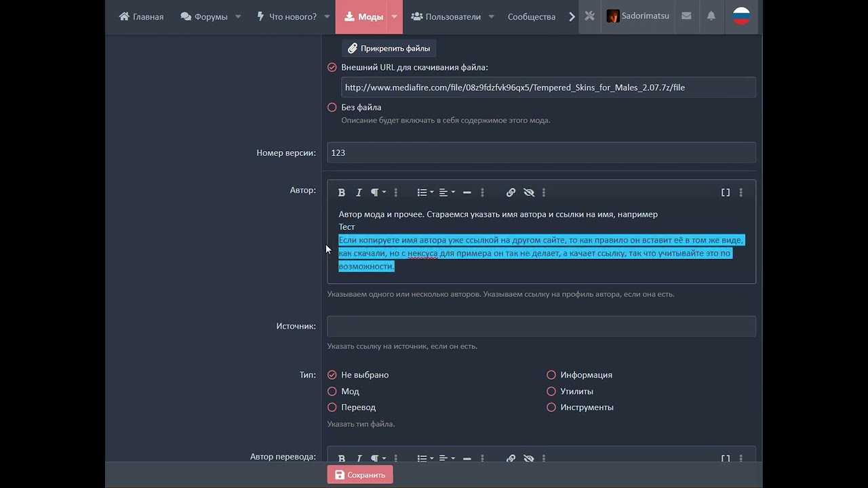Click the right arrow to show more navigation
Image resolution: width=868 pixels, height=488 pixels.
572,16
